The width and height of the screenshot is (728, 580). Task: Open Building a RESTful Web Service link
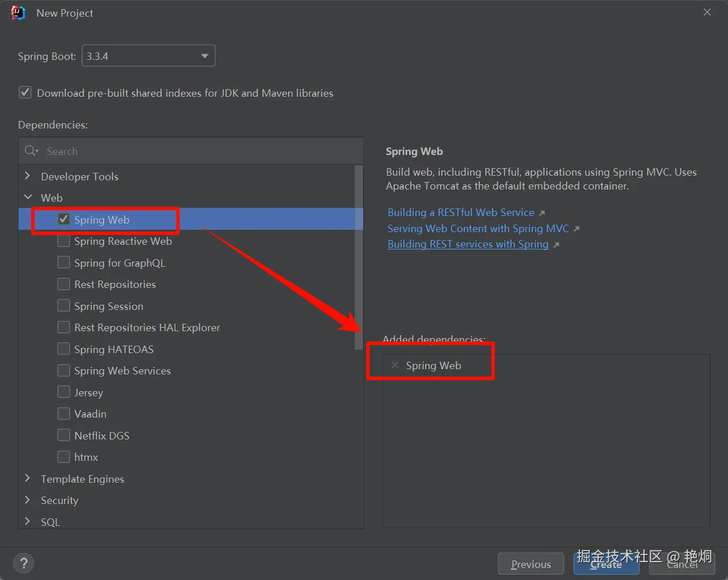click(461, 213)
